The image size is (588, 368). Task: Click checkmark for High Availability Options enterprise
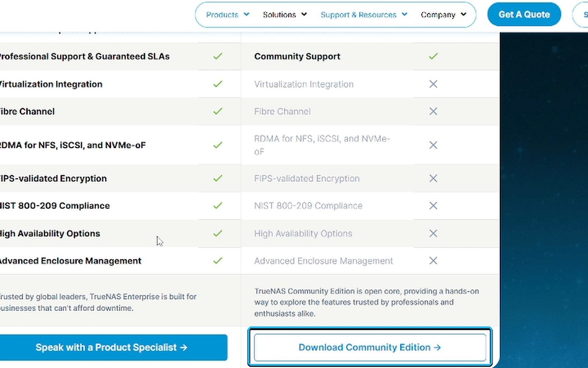tap(218, 233)
